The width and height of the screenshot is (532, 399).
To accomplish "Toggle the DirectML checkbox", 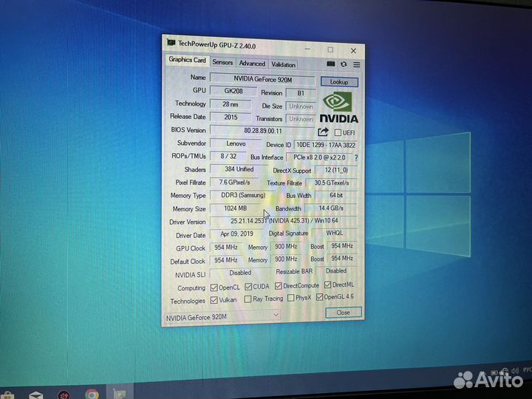I will coord(327,284).
